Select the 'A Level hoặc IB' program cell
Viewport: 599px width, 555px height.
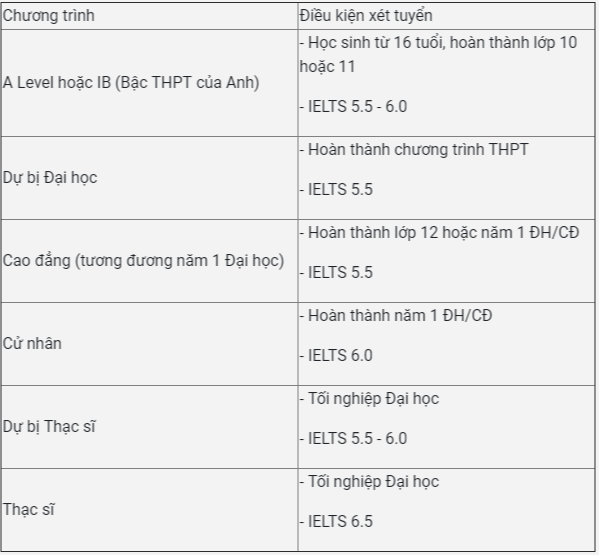point(149,83)
